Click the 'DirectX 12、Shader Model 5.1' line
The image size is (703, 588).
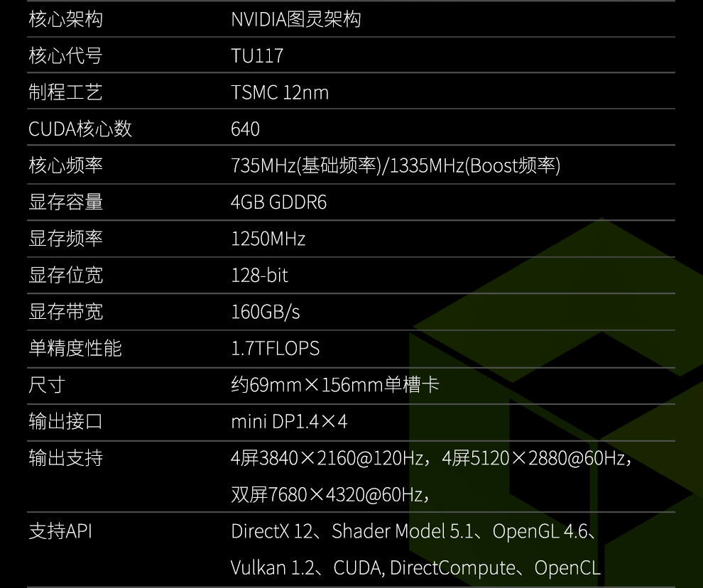point(414,532)
